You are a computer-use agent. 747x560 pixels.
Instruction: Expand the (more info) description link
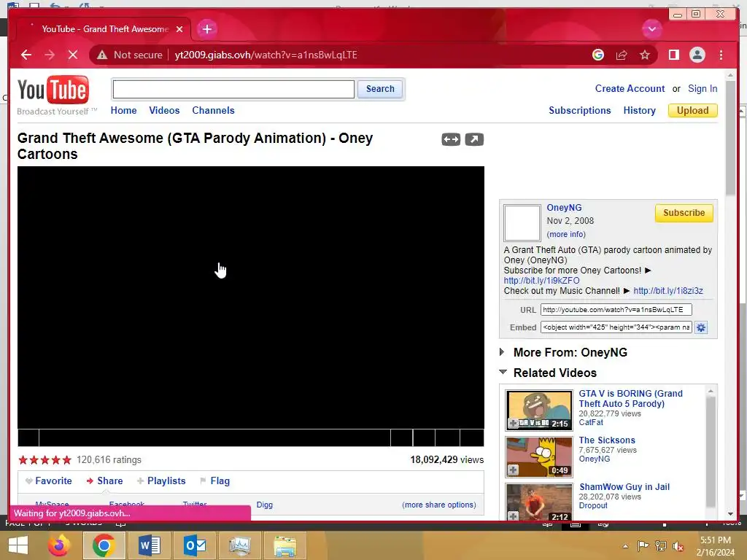coord(566,234)
